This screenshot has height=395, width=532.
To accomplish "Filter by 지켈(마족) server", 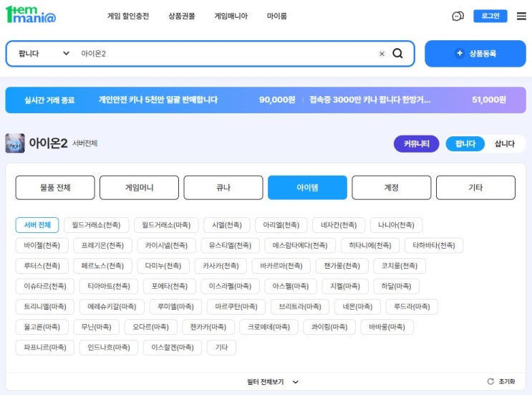I will (345, 286).
